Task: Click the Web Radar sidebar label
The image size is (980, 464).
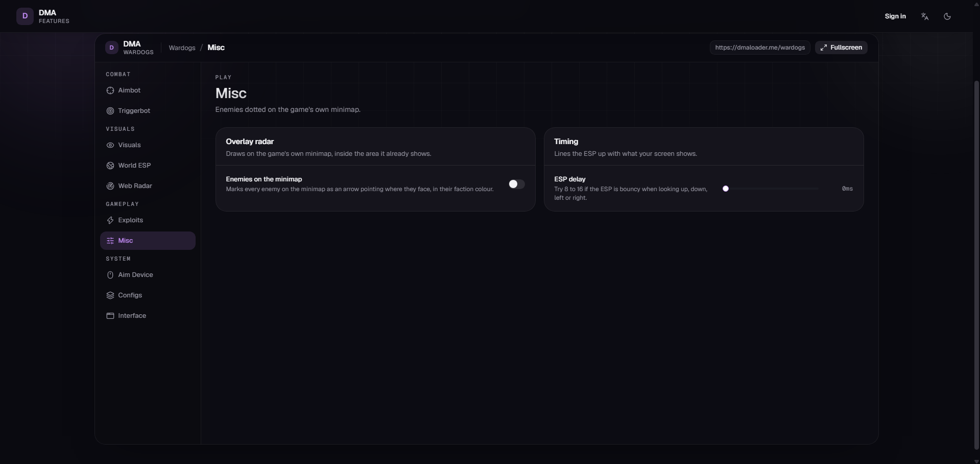Action: tap(135, 186)
